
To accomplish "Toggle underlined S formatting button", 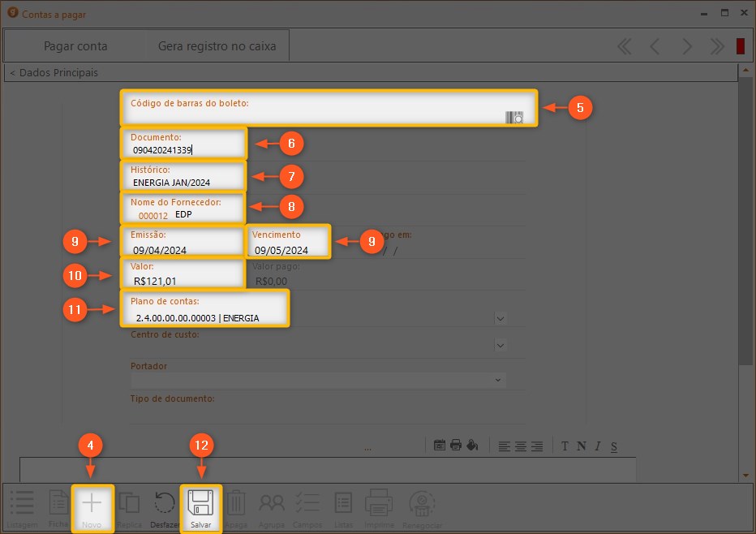I will tap(614, 446).
